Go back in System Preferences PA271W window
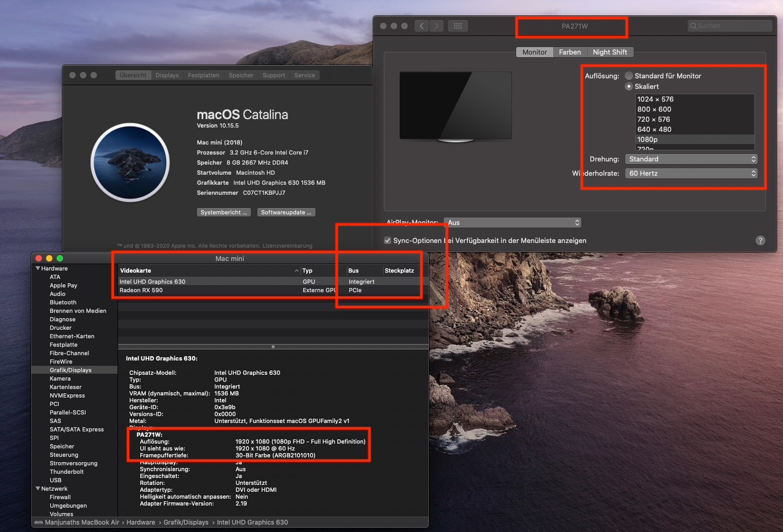 point(421,26)
